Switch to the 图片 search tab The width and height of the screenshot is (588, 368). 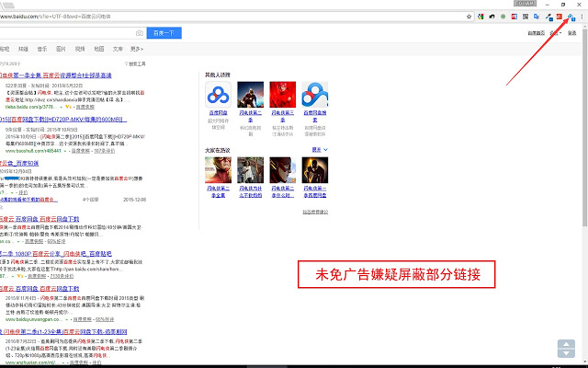[x=61, y=49]
